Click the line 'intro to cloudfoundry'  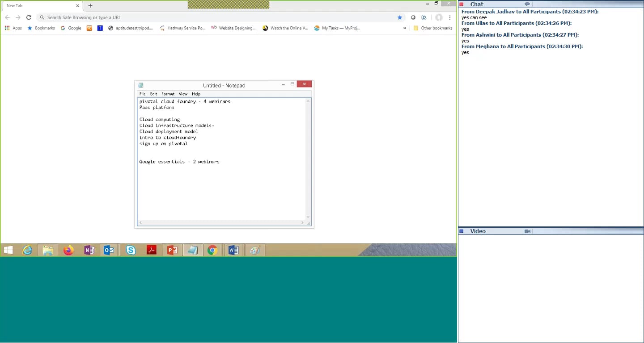point(168,138)
